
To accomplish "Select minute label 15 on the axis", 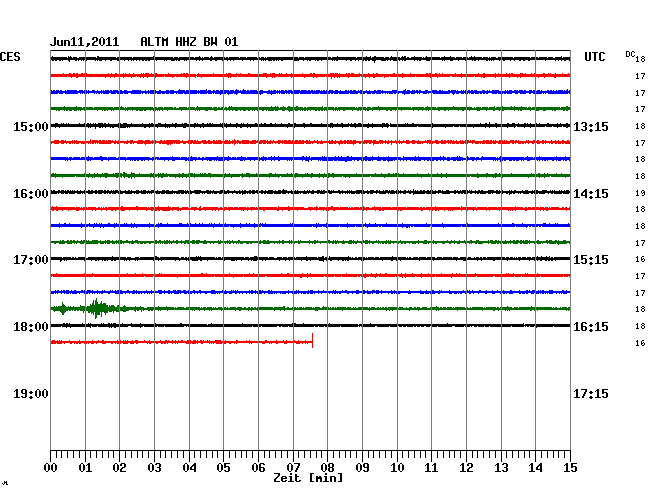I will coord(570,468).
